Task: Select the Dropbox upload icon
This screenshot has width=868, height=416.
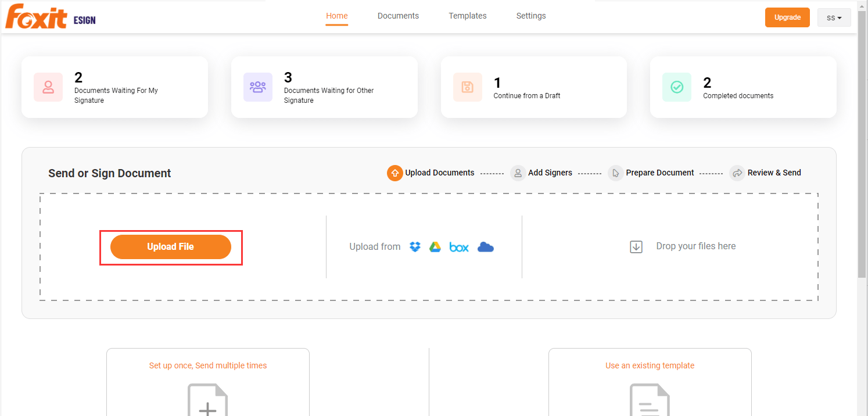Action: coord(415,246)
